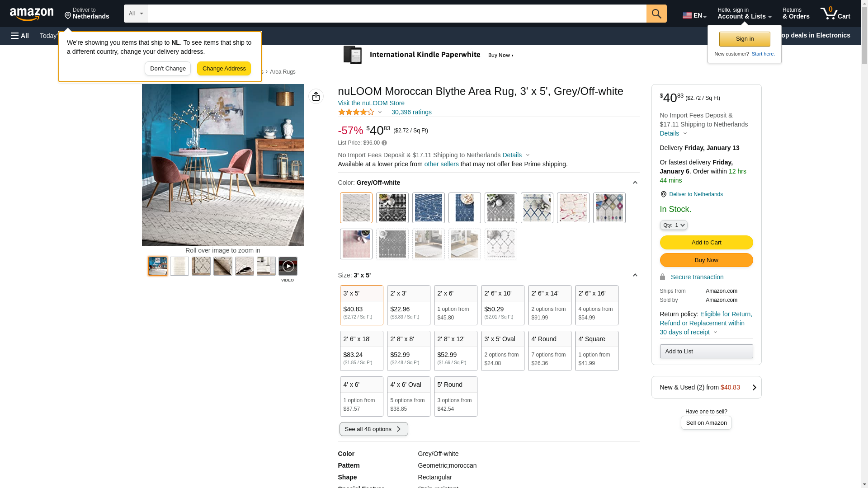The width and height of the screenshot is (868, 488).
Task: Click the Amazon logo
Action: pyautogui.click(x=32, y=14)
